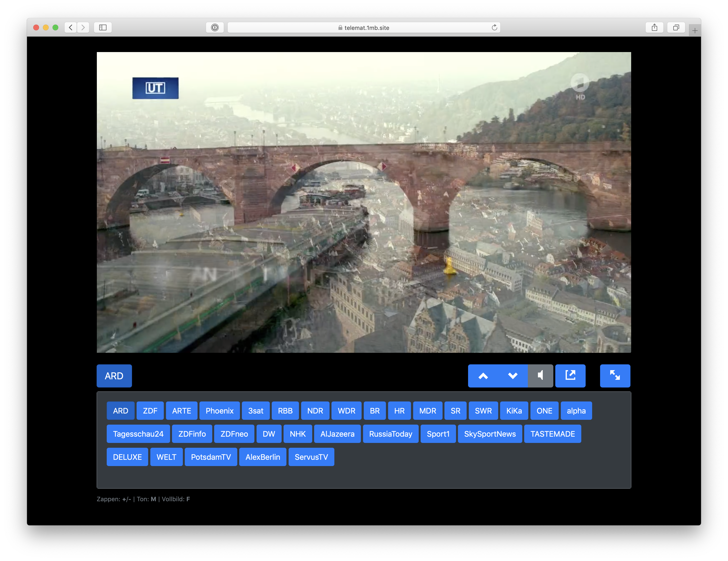This screenshot has height=561, width=728.
Task: Enter fullscreen with the expand arrows icon
Action: pos(615,375)
